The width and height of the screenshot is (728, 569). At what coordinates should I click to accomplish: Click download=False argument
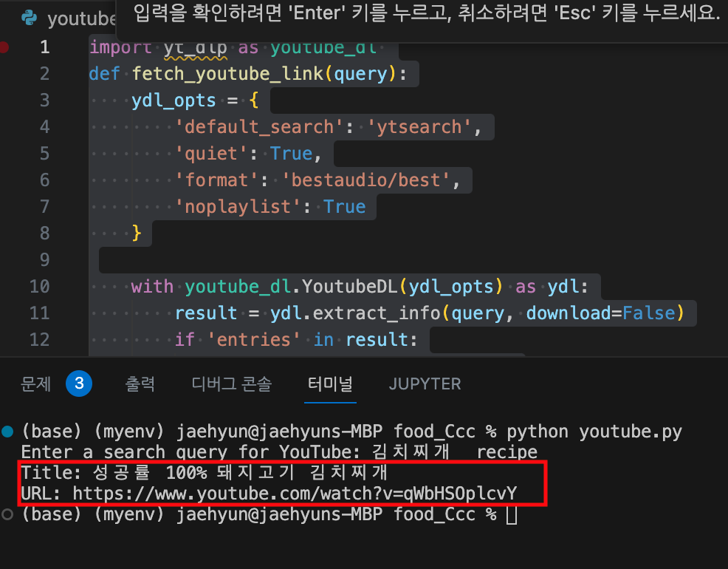(601, 313)
